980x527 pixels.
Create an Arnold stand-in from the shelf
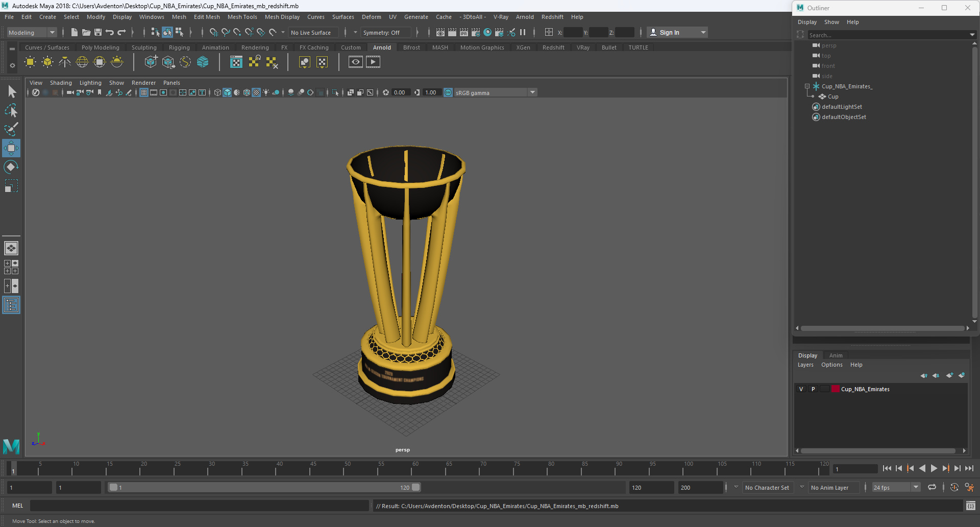coord(151,62)
